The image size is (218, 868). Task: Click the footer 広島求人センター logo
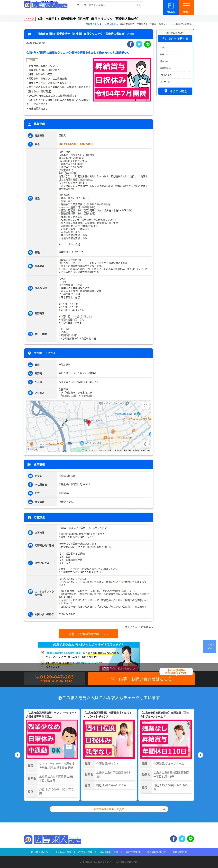pos(52,839)
